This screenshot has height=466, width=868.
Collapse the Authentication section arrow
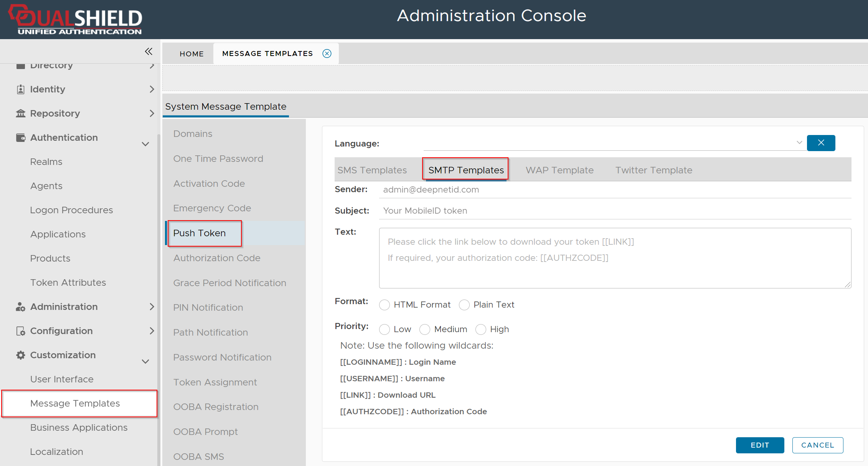point(145,144)
